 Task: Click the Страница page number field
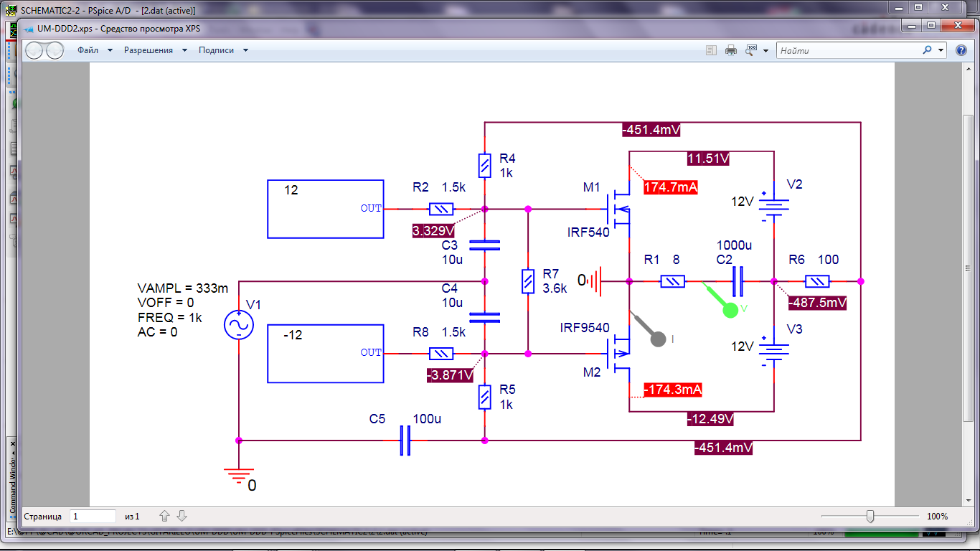pyautogui.click(x=93, y=516)
